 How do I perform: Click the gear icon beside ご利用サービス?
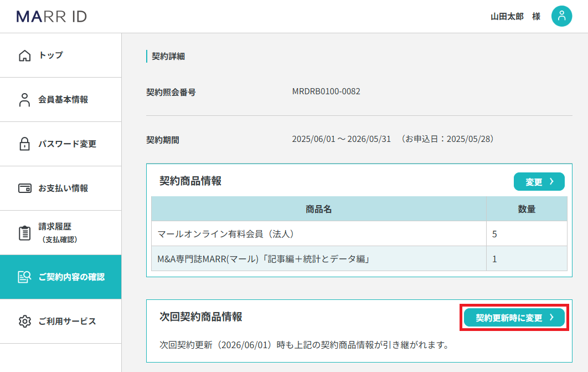(25, 322)
